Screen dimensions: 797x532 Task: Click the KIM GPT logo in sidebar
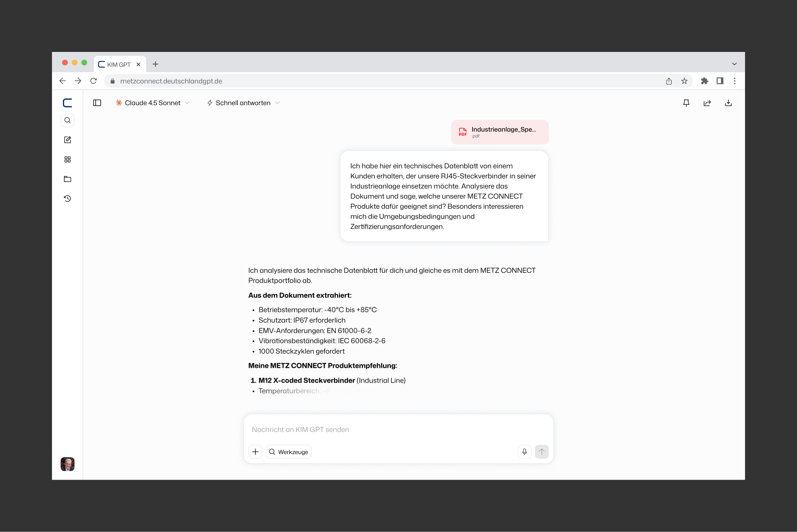pos(67,103)
